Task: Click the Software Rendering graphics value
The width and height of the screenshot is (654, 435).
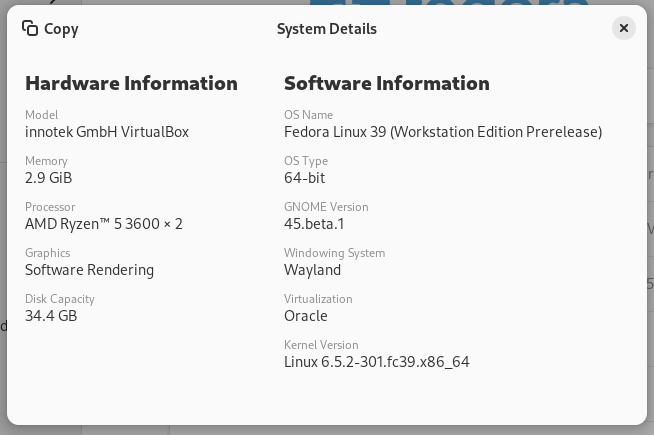Action: (89, 270)
